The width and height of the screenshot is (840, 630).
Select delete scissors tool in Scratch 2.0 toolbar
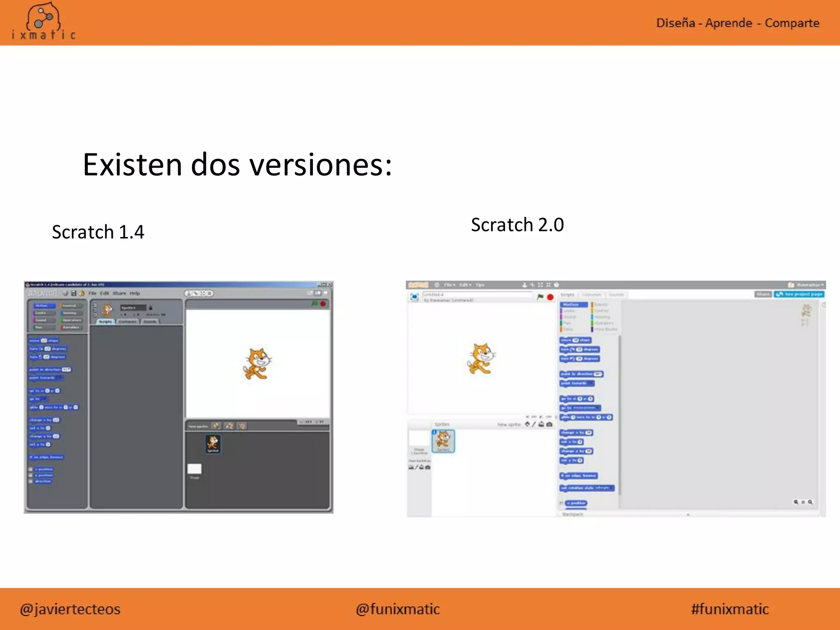click(x=532, y=285)
